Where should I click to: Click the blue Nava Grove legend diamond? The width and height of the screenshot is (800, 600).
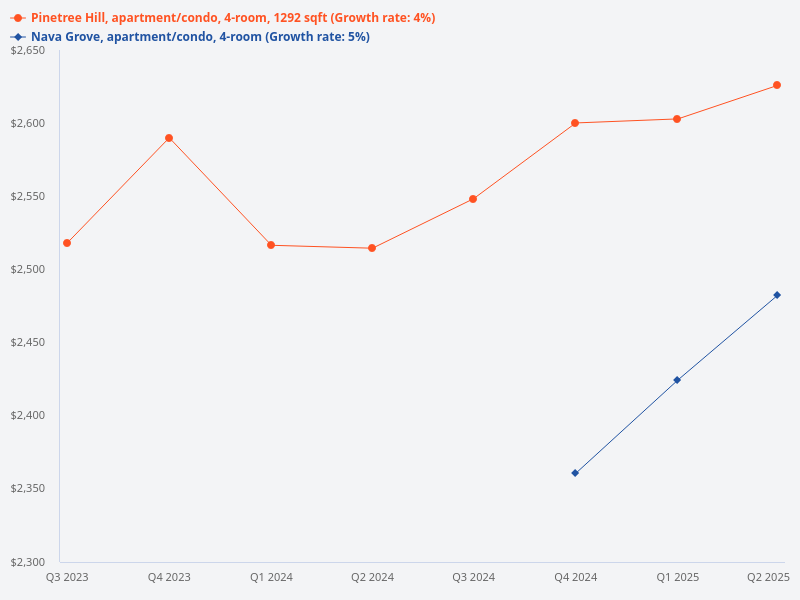click(18, 37)
